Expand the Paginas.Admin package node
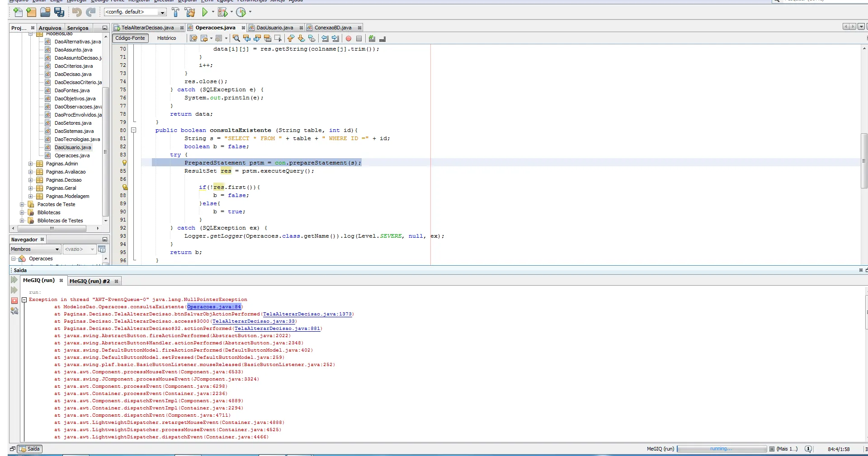The height and width of the screenshot is (456, 868). [x=31, y=164]
